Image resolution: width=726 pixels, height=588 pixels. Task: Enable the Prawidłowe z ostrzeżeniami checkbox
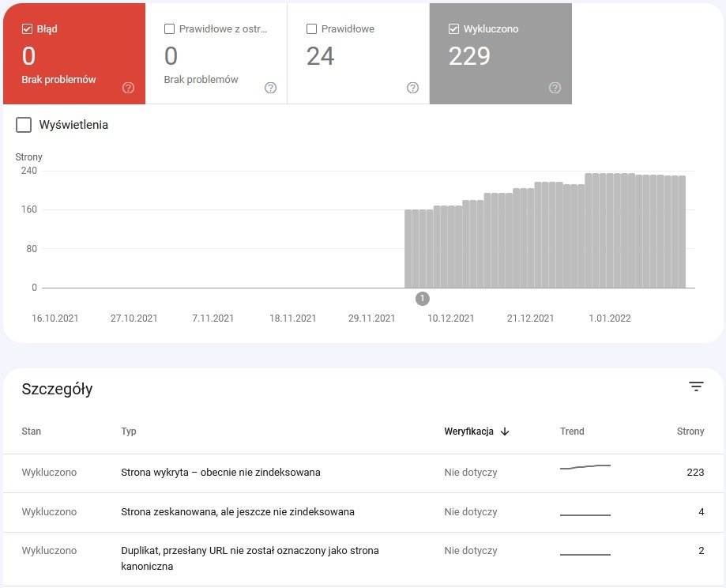click(169, 29)
